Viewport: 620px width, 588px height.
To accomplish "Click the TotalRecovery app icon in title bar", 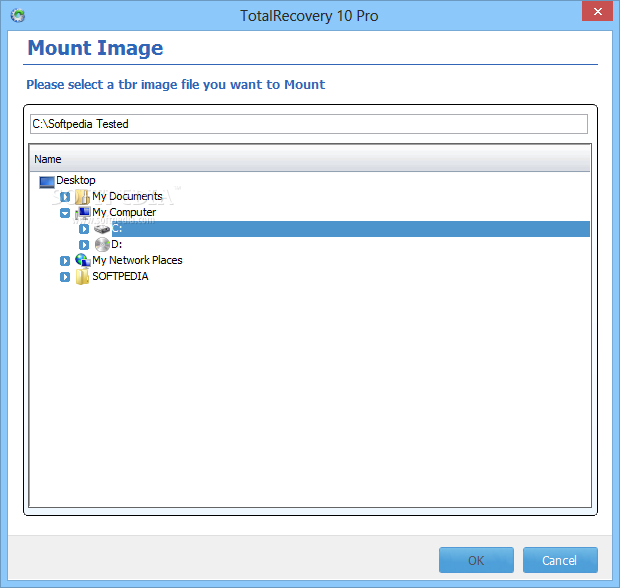I will 18,15.
